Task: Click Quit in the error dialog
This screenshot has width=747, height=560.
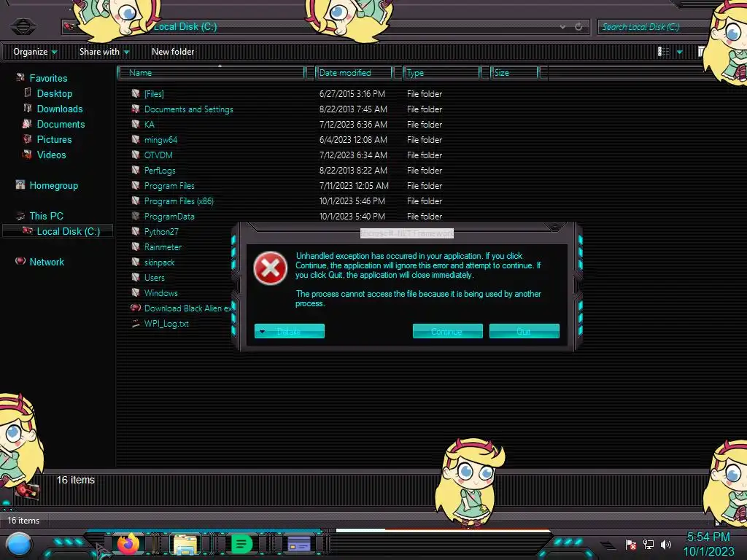Action: pos(524,332)
